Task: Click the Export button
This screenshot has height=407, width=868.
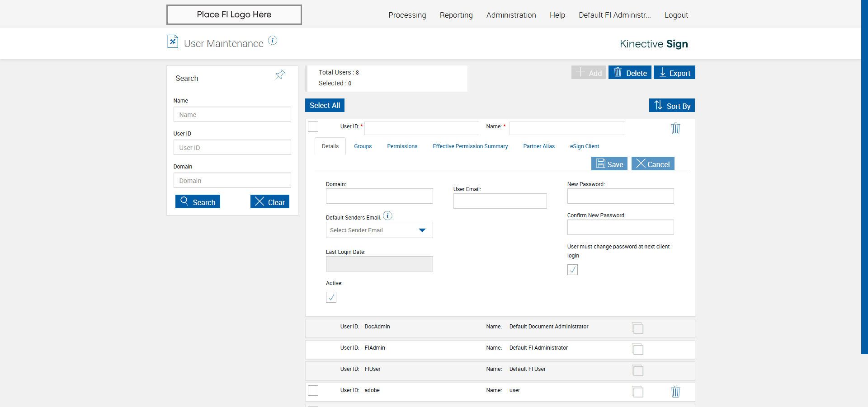Action: click(x=675, y=73)
